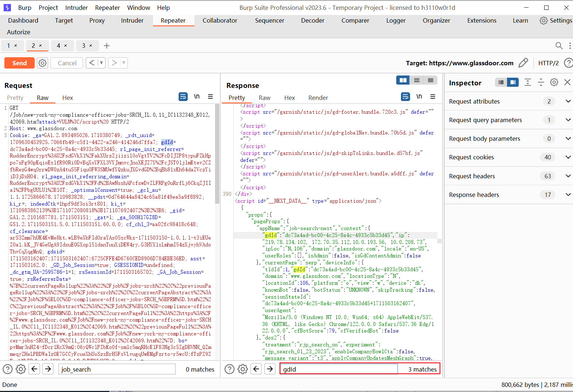
Task: Open the Request pane hamburger menu
Action: 210,97
